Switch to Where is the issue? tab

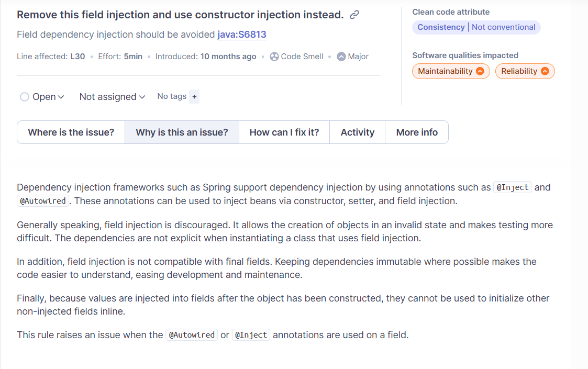click(71, 132)
